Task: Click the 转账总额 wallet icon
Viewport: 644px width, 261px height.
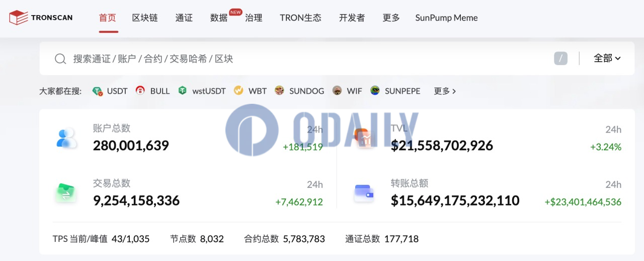Action: [x=364, y=193]
